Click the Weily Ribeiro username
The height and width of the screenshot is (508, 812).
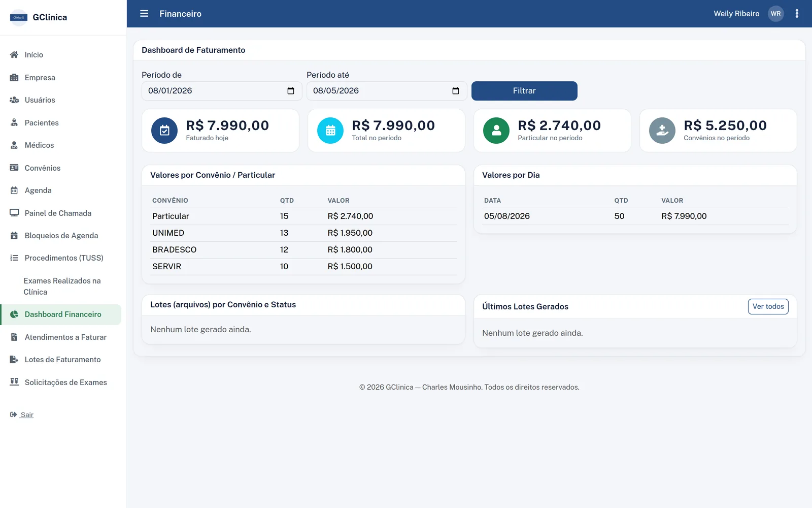(736, 14)
